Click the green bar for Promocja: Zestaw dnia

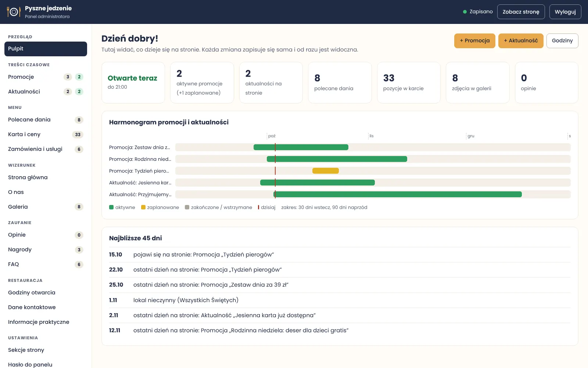coord(301,147)
